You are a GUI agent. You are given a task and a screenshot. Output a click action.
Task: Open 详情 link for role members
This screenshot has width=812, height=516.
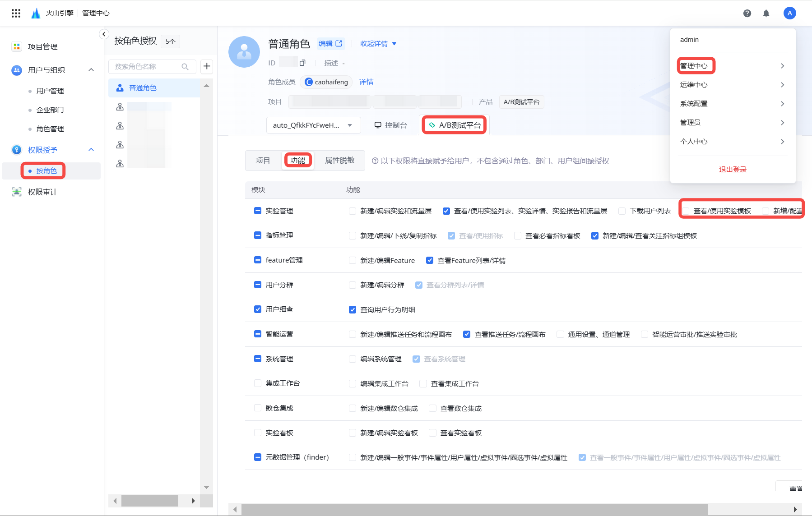pyautogui.click(x=366, y=82)
